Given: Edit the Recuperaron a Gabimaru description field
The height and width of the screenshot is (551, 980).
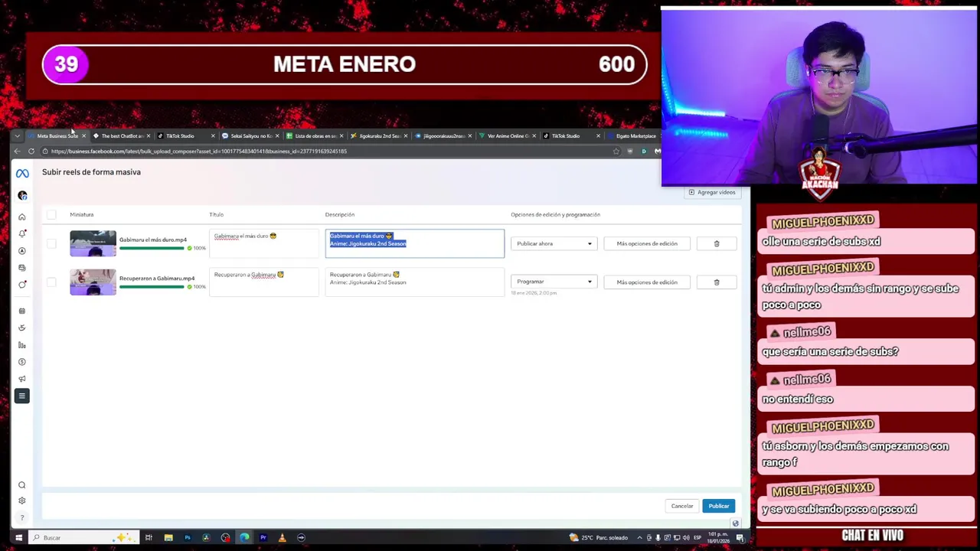Looking at the screenshot, I should pyautogui.click(x=415, y=282).
